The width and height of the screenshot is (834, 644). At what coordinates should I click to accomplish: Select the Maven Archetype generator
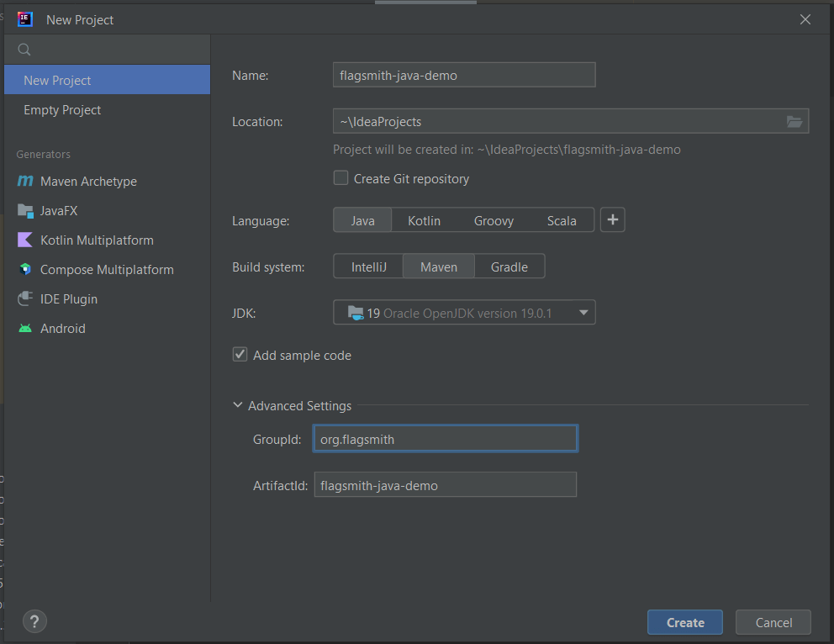click(x=87, y=181)
